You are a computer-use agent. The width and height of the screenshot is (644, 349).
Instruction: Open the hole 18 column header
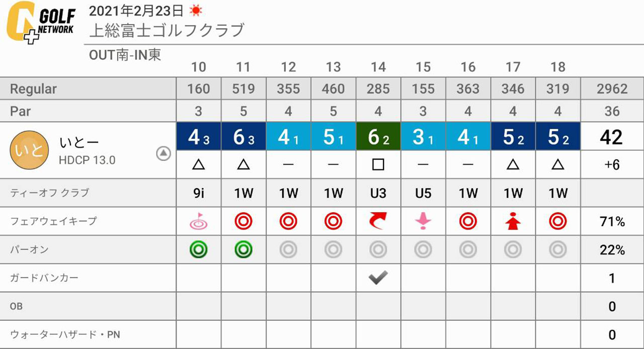coord(557,67)
